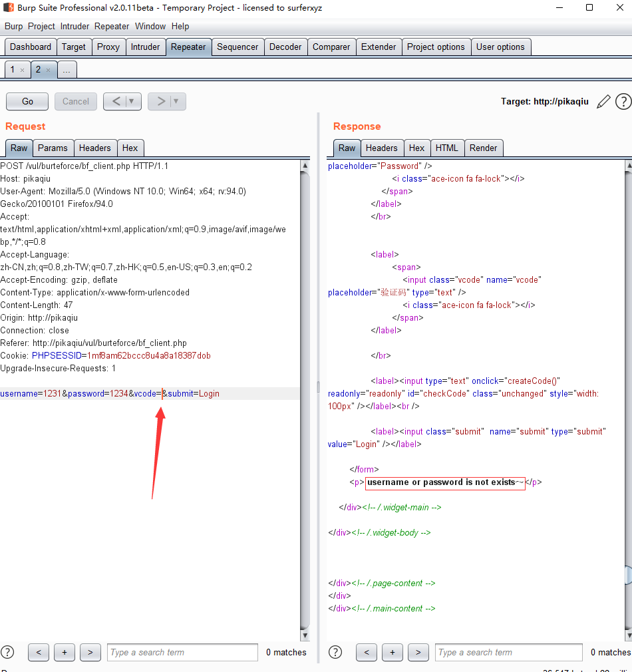Expand the back history dropdown arrow
This screenshot has width=632, height=672.
132,102
